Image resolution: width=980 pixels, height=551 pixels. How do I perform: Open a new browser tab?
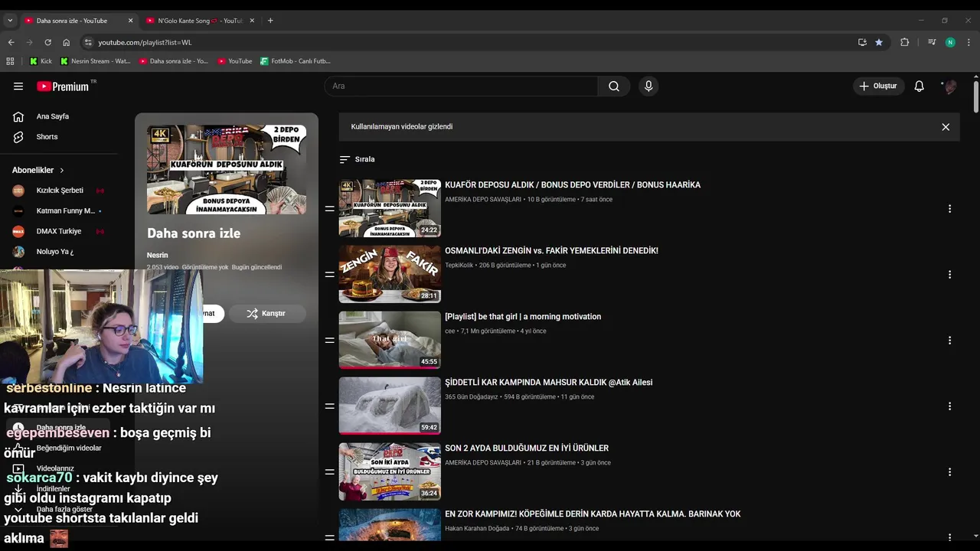click(270, 21)
